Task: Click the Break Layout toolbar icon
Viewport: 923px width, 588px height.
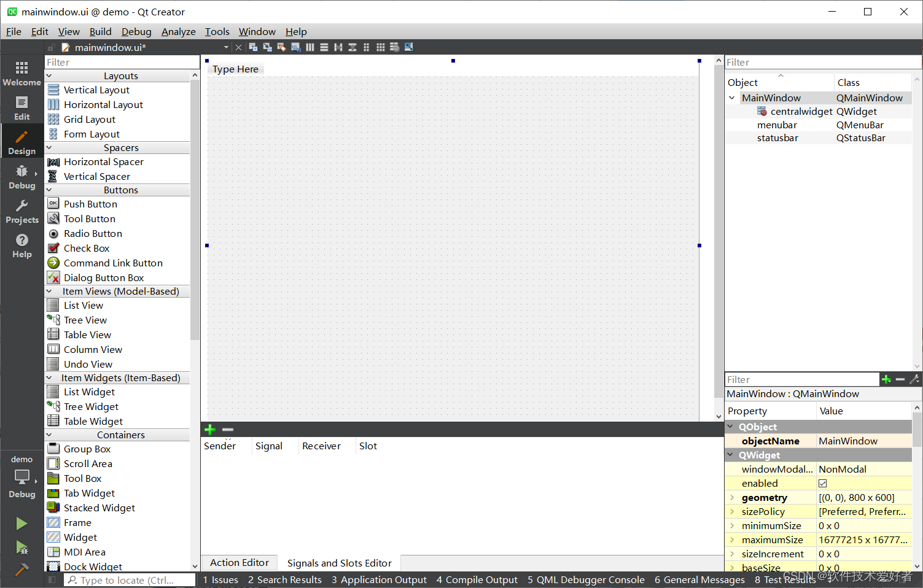Action: pos(395,47)
